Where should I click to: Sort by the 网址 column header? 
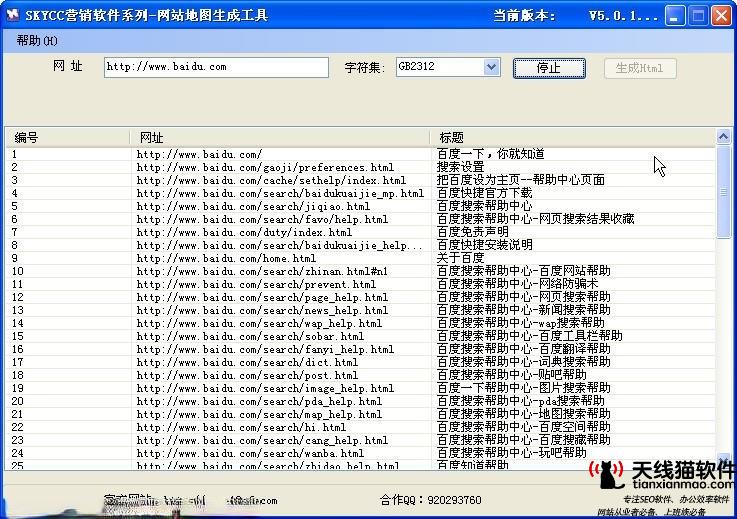coord(280,138)
